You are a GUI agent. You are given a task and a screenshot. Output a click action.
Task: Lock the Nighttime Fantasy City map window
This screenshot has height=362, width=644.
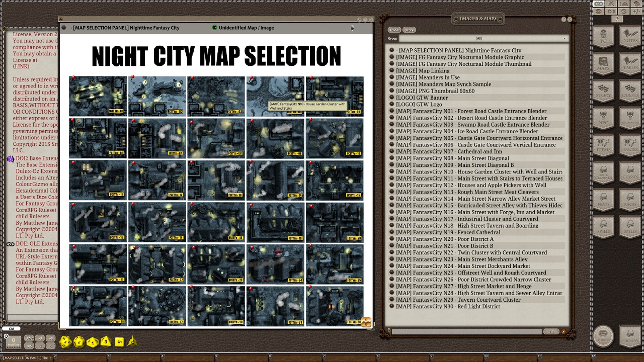point(352,28)
